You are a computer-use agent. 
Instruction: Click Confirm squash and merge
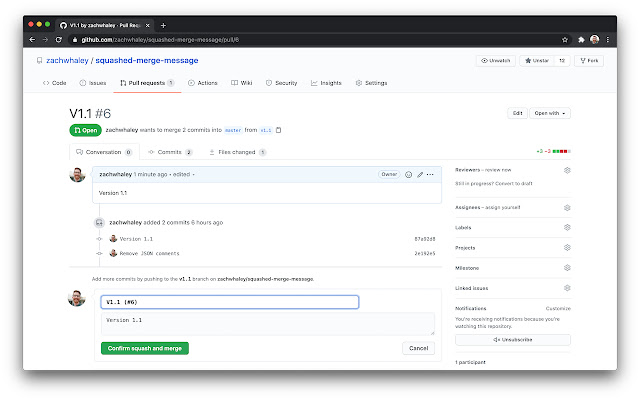[145, 349]
